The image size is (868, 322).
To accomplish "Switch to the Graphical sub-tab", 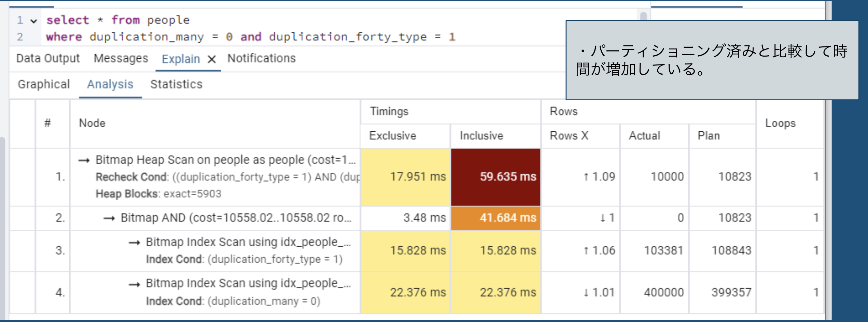I will [44, 84].
